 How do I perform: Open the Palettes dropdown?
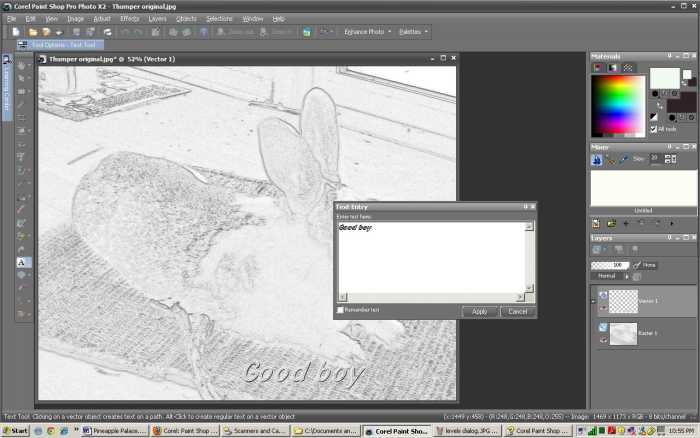tap(413, 32)
